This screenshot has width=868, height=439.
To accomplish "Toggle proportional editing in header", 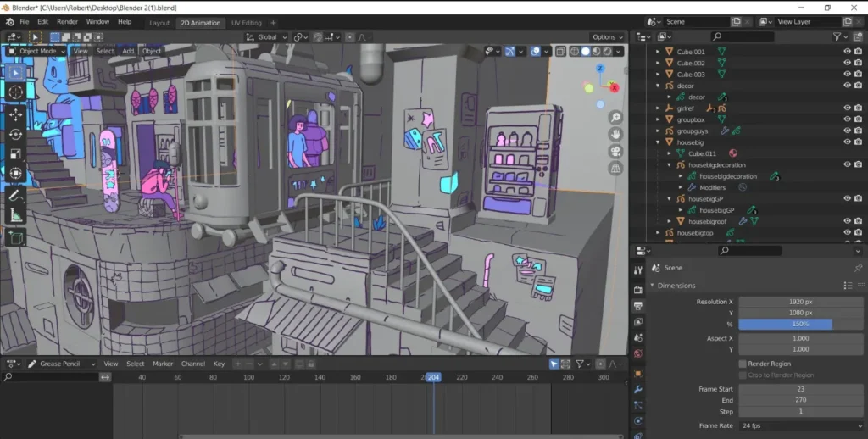I will pyautogui.click(x=350, y=37).
